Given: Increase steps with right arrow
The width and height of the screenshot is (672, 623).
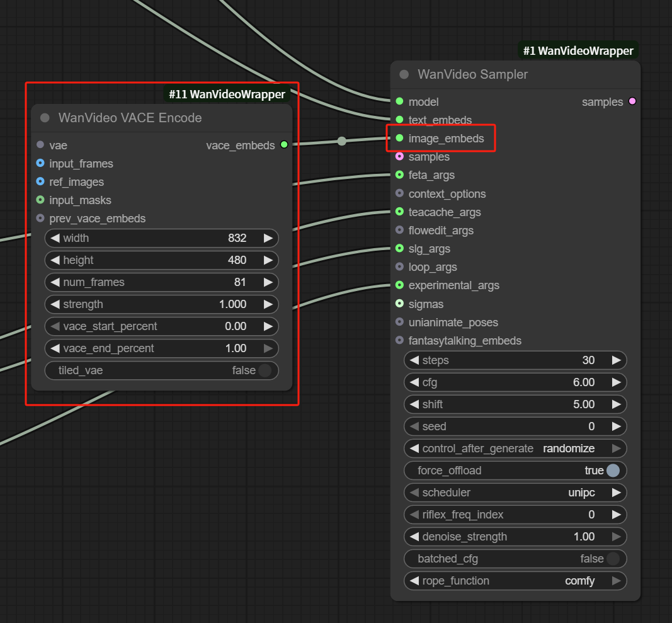Looking at the screenshot, I should [616, 360].
